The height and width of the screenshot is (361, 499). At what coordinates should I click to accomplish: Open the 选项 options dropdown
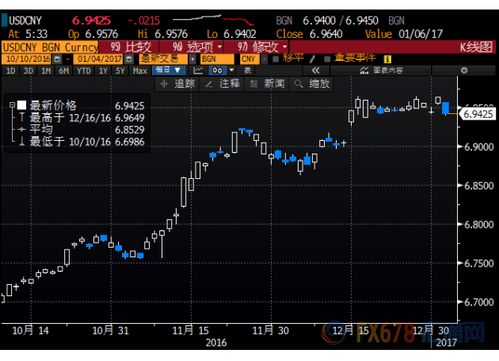point(196,47)
